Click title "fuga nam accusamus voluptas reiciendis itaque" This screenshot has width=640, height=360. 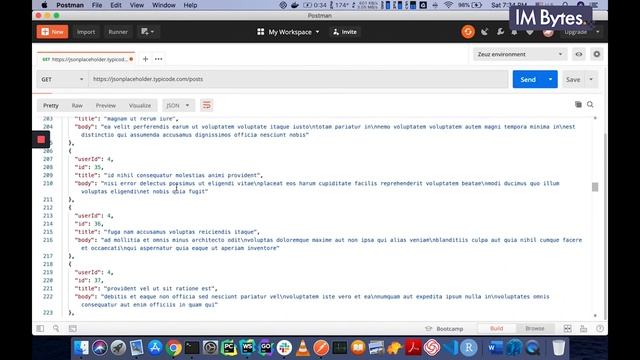[x=182, y=232]
